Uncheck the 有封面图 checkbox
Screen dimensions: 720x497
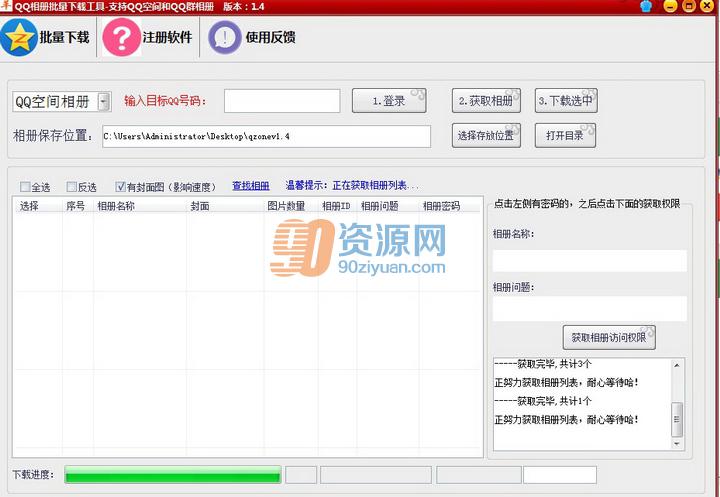[120, 186]
